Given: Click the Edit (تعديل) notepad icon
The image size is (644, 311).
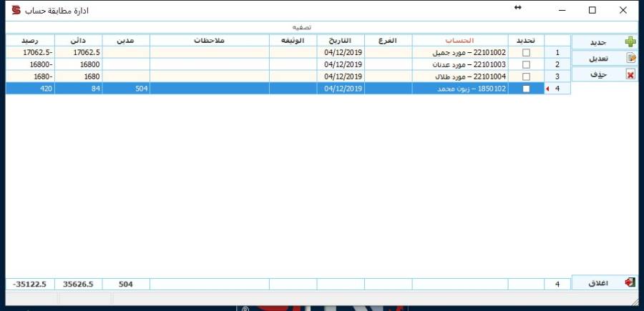Looking at the screenshot, I should [631, 58].
